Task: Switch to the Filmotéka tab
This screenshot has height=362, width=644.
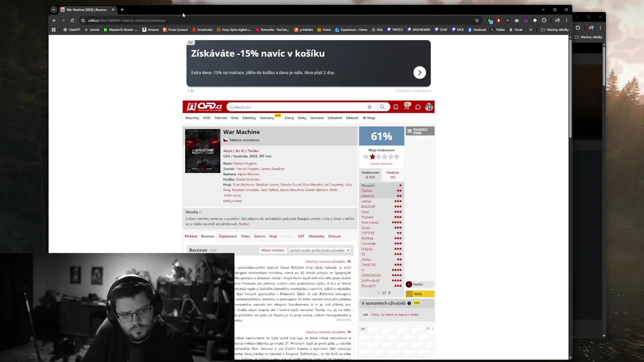Action: point(316,236)
